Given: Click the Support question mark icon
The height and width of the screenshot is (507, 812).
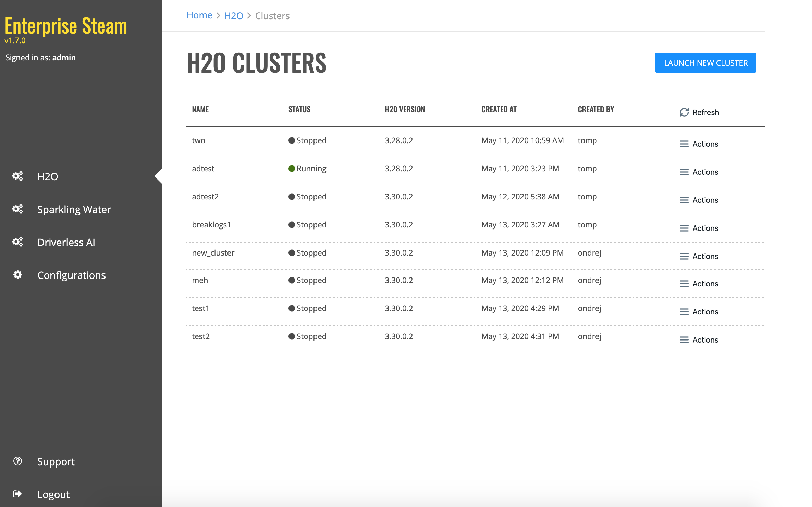Looking at the screenshot, I should click(x=18, y=461).
